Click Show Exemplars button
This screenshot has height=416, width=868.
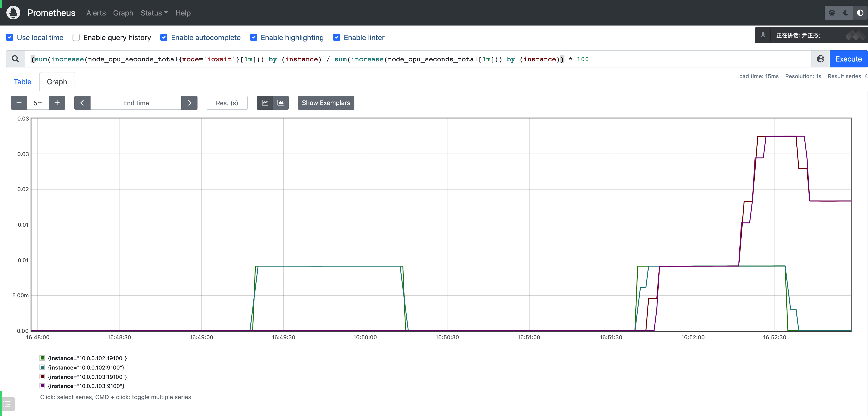(325, 103)
